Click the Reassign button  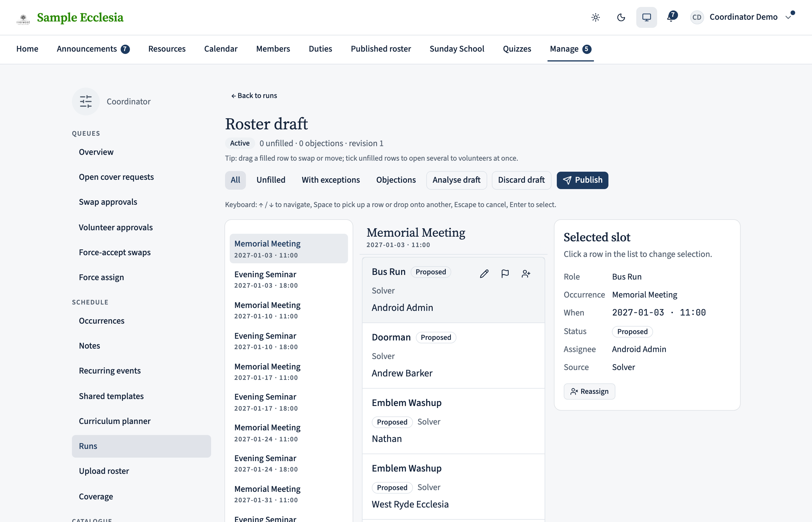[589, 391]
